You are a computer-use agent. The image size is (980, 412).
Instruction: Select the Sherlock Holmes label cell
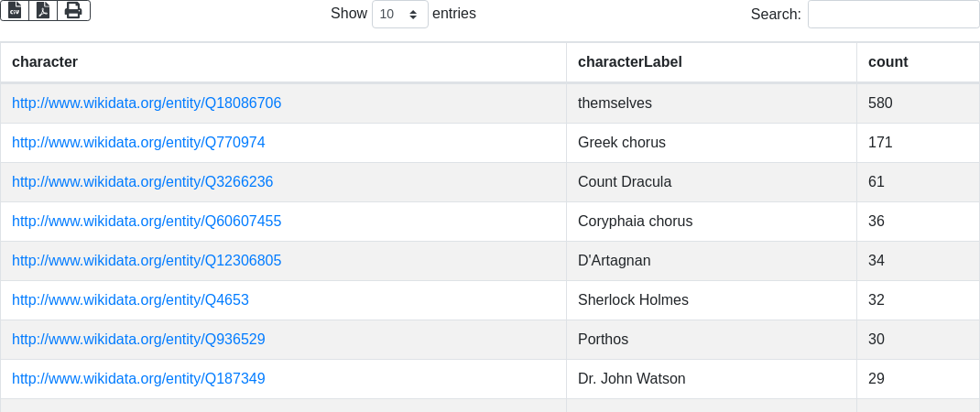(x=633, y=300)
